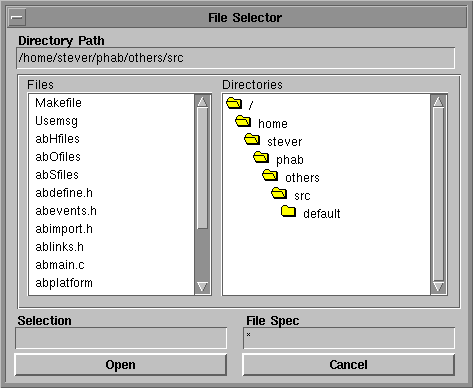Viewport: 473px width, 388px height.
Task: Click the File Spec input field
Action: coord(349,338)
